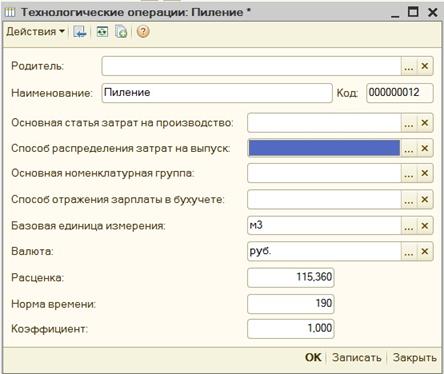Minimize the Технологические операции window
444x374 pixels.
click(x=395, y=13)
